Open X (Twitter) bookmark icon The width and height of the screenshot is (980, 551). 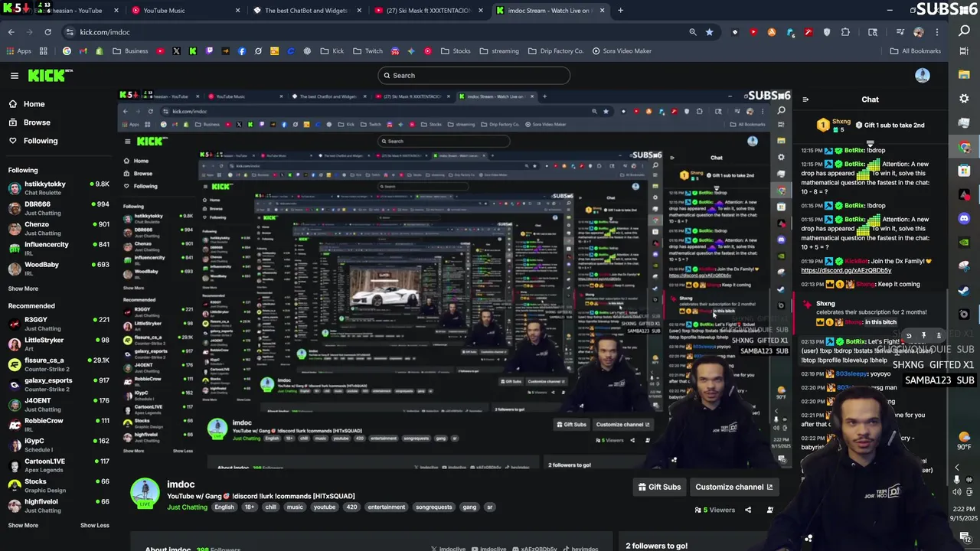(176, 51)
